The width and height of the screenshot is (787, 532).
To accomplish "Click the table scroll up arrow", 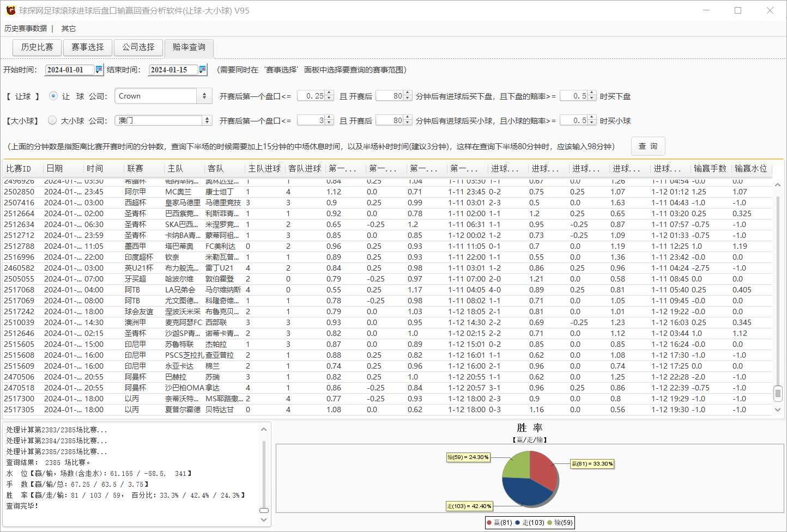I will click(x=778, y=185).
